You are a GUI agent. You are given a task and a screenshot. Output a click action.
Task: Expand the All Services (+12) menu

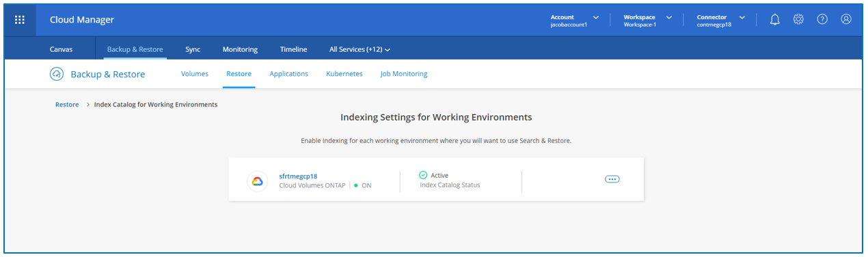360,49
